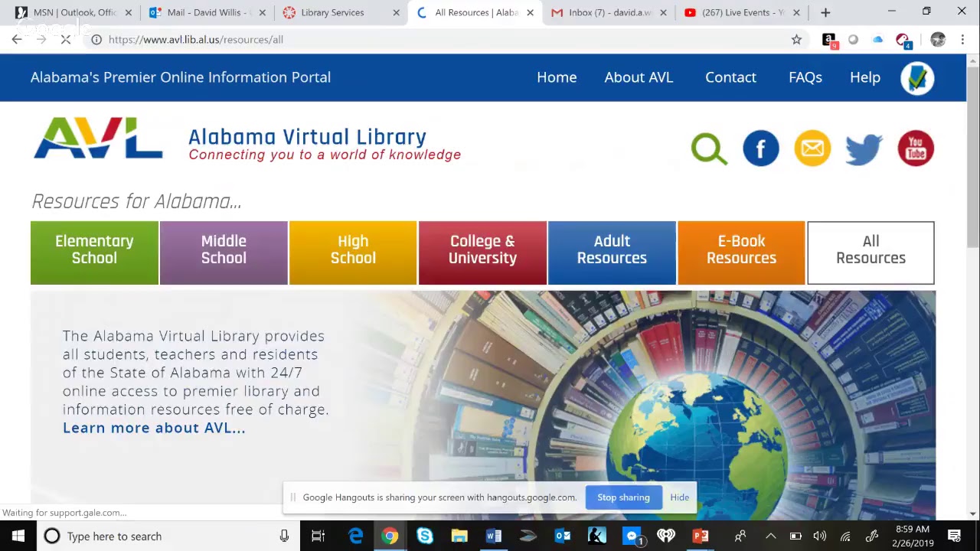Image resolution: width=980 pixels, height=551 pixels.
Task: Open the Windows Start menu
Action: [18, 536]
